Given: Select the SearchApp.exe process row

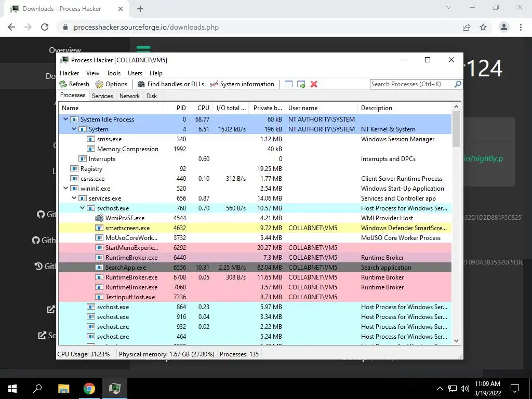Looking at the screenshot, I should pyautogui.click(x=255, y=268).
